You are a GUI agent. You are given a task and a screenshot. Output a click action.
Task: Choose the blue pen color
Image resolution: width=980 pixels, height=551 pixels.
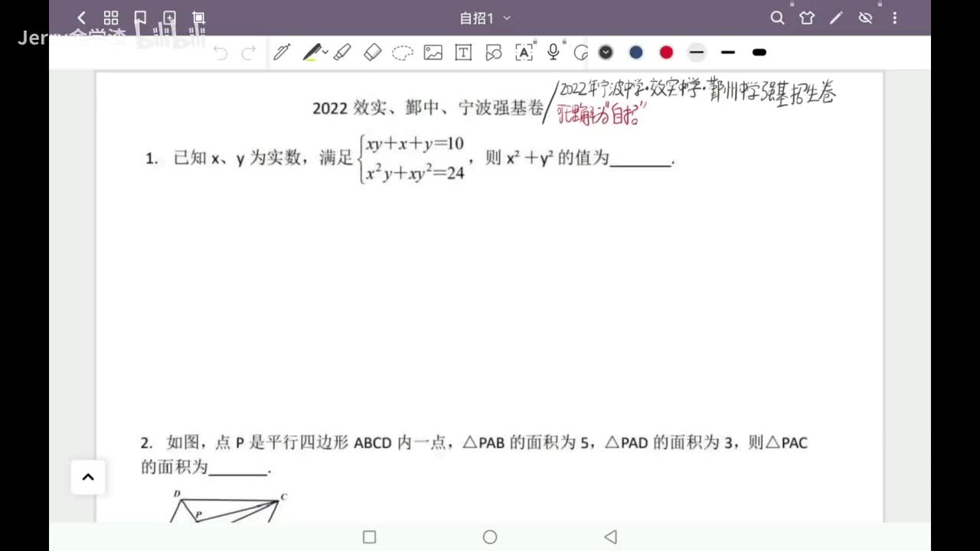click(x=636, y=52)
